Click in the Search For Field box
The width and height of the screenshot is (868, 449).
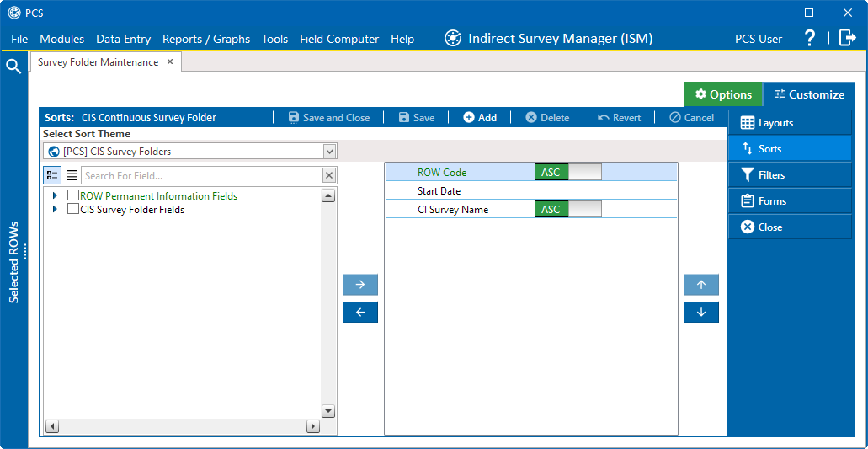click(x=202, y=175)
